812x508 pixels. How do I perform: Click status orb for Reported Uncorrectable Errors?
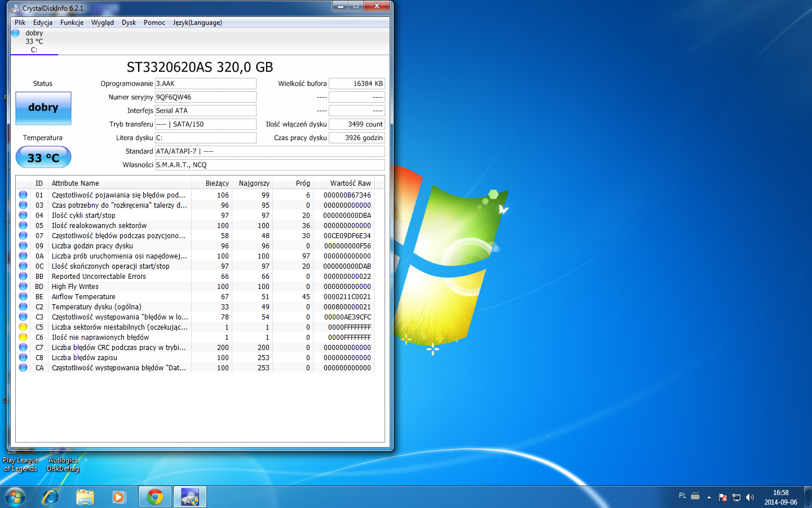pyautogui.click(x=23, y=276)
